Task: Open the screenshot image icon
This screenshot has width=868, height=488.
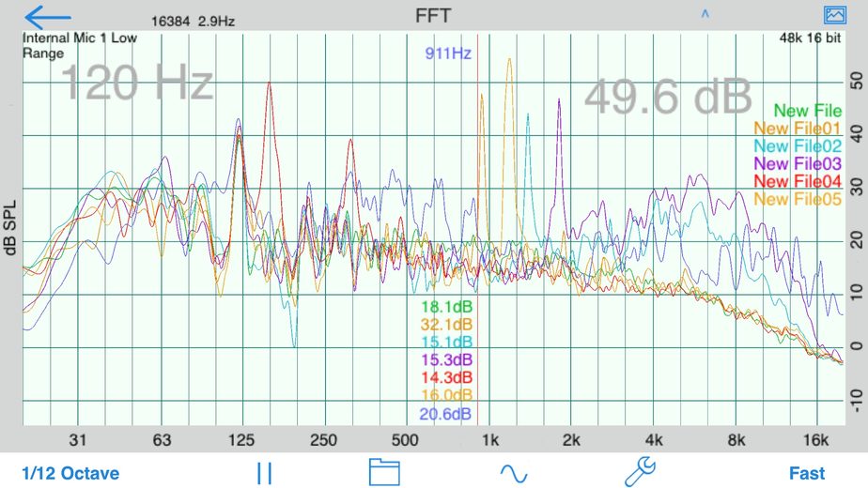Action: point(834,15)
